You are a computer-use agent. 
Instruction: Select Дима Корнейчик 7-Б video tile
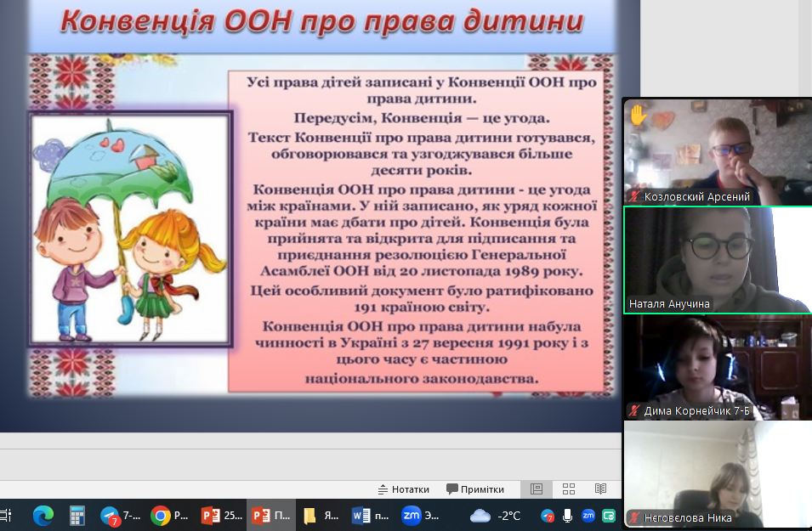click(x=718, y=366)
